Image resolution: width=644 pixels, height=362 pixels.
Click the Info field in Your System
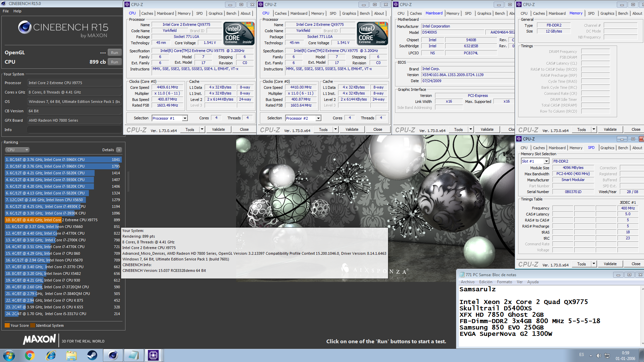[x=74, y=130]
